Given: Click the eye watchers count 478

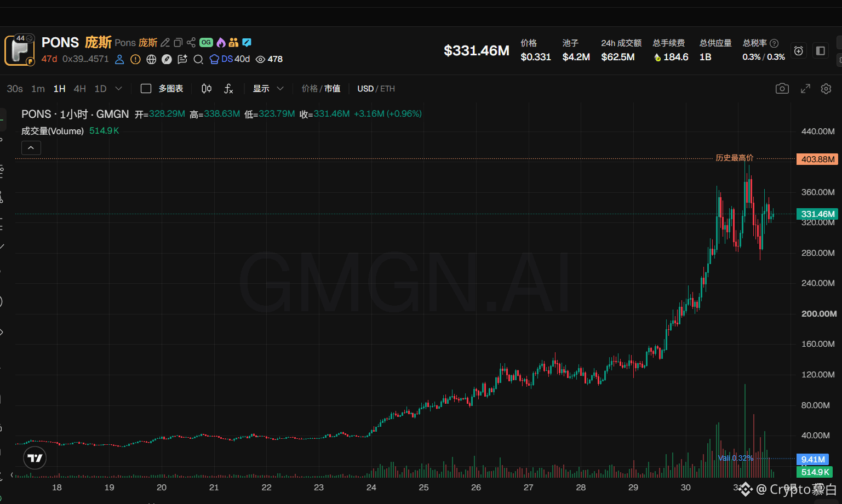Looking at the screenshot, I should [x=269, y=59].
